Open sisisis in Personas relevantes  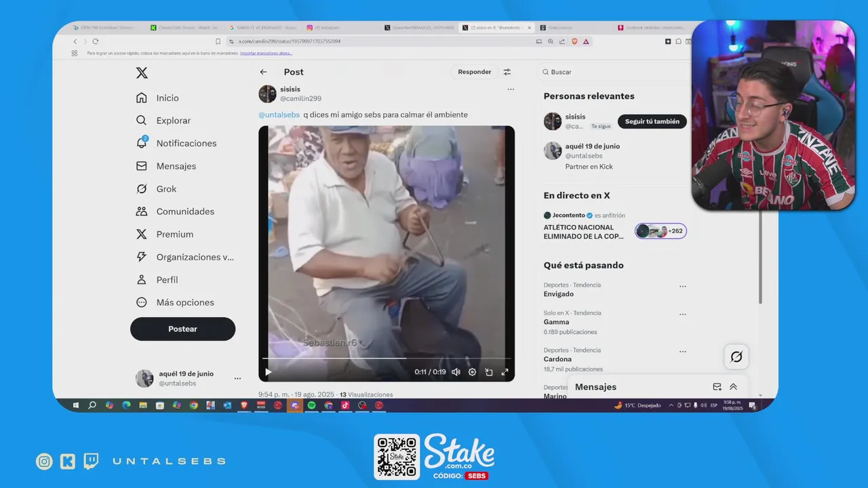(x=575, y=117)
